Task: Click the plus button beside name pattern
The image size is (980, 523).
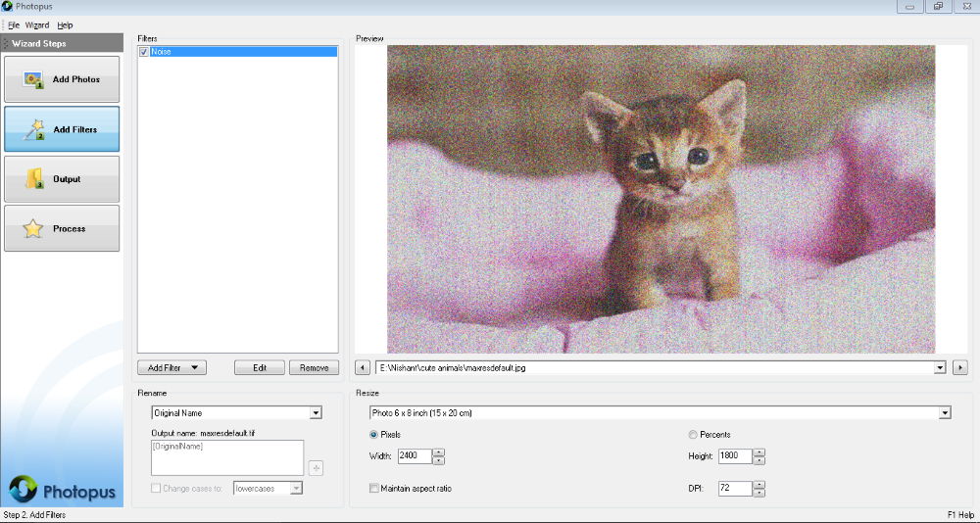Action: [316, 468]
